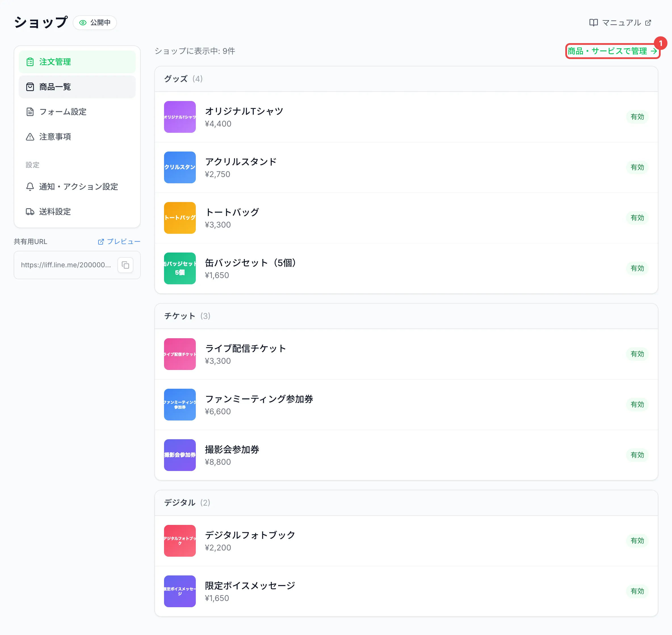Select 商品一覧 in the sidebar

tap(77, 87)
